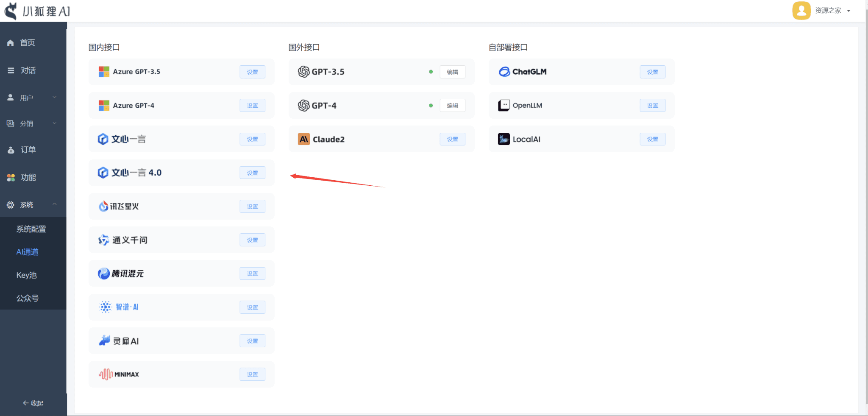The width and height of the screenshot is (868, 416).
Task: Click 收起 to collapse the sidebar
Action: [33, 403]
